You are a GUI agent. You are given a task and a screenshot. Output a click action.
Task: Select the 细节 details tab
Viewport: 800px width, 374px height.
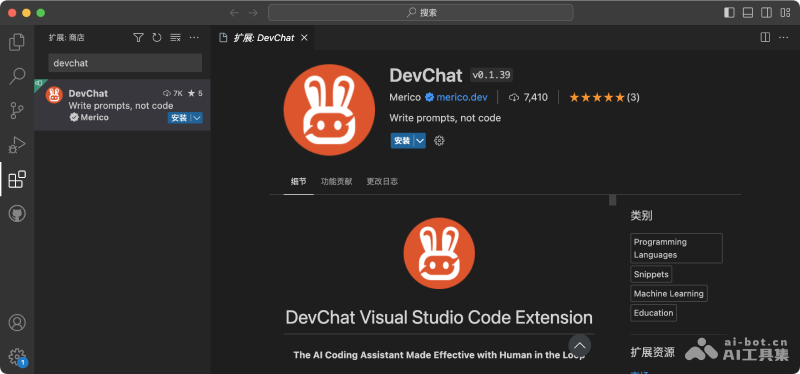coord(298,182)
